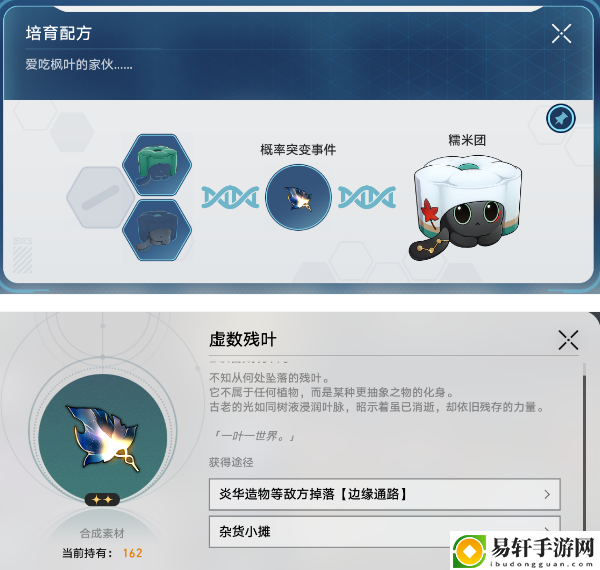
Task: Click the left DNA helix icon
Action: pos(230,197)
